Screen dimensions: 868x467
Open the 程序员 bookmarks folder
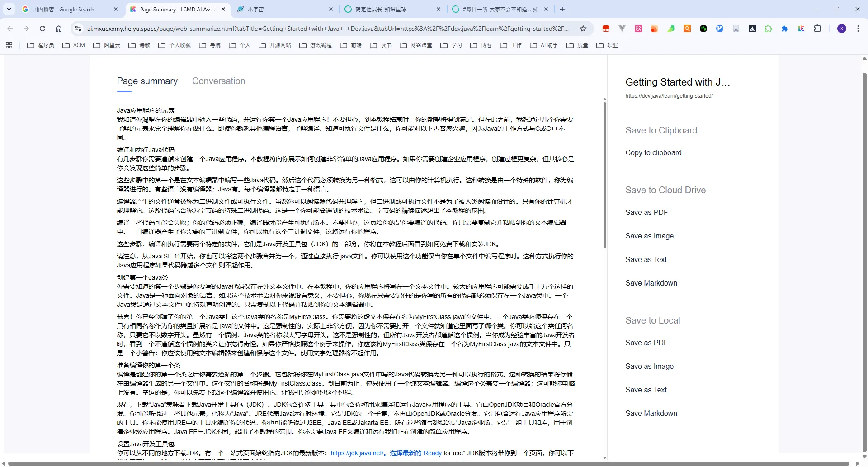point(41,45)
